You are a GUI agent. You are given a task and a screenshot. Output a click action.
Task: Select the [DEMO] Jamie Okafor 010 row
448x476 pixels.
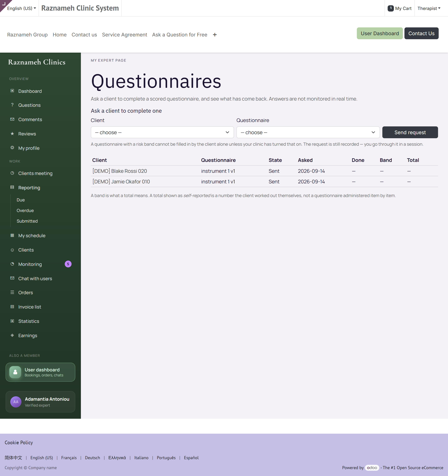pyautogui.click(x=264, y=181)
